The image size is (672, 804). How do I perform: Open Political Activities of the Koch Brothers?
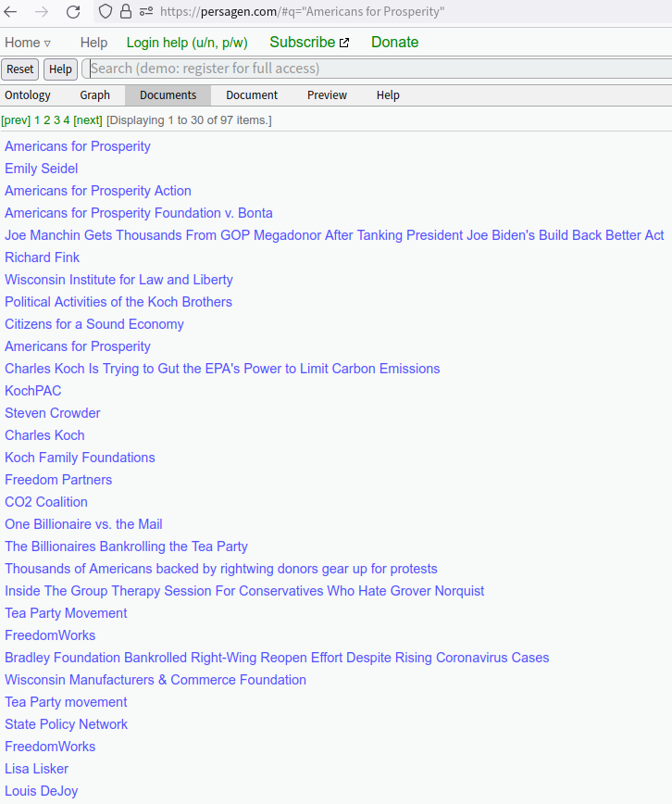[x=118, y=302]
